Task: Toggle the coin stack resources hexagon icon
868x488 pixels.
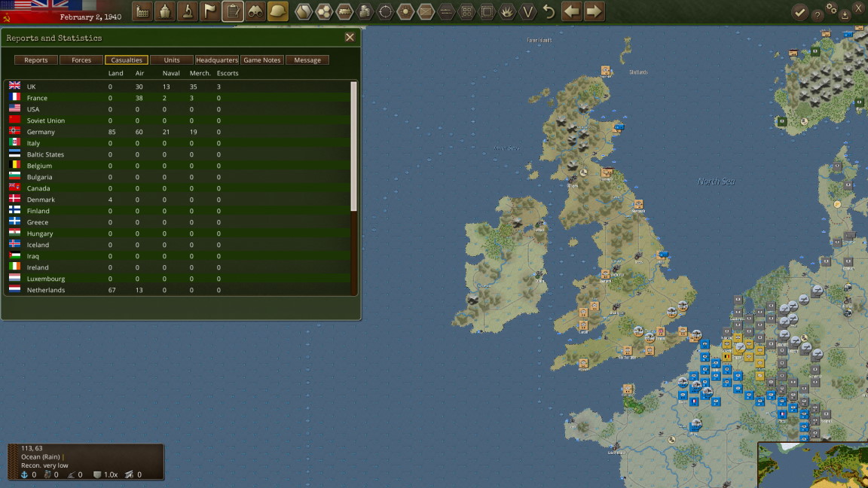Action: [365, 11]
